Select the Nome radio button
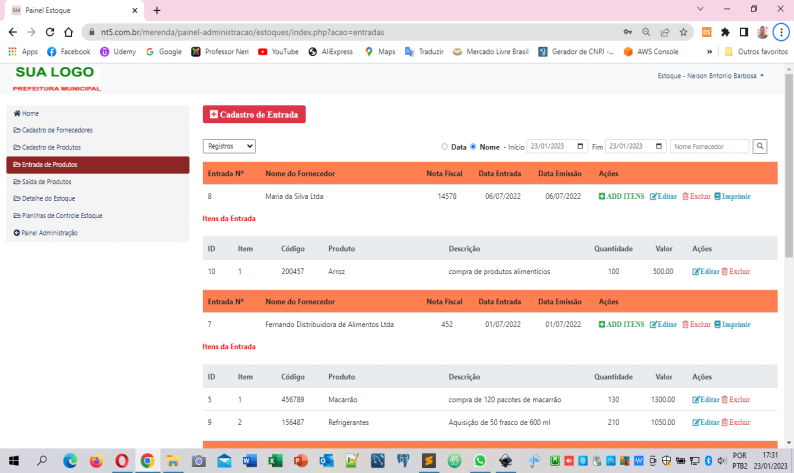 click(473, 146)
